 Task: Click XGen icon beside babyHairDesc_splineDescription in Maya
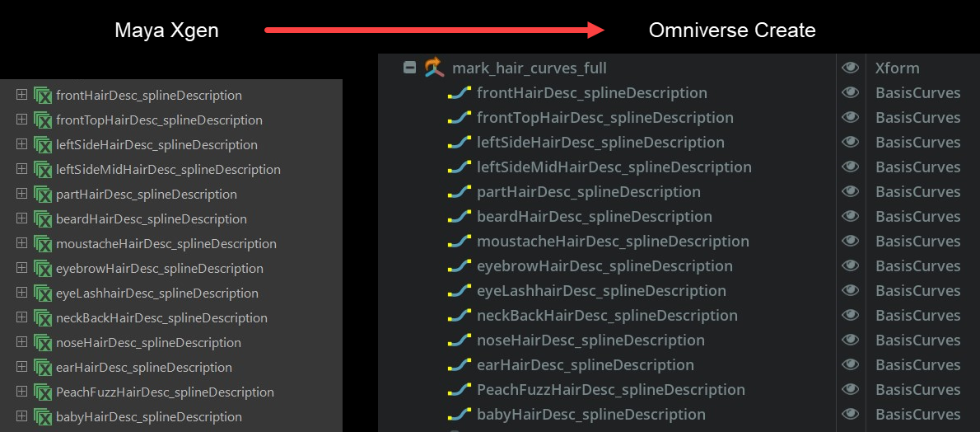click(x=43, y=417)
